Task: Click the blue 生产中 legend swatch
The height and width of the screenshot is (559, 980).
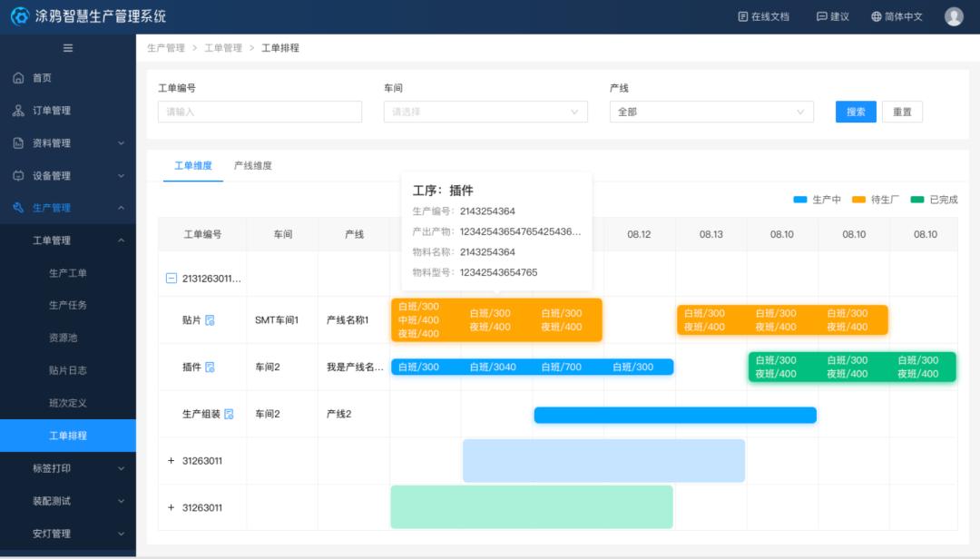Action: pyautogui.click(x=800, y=200)
